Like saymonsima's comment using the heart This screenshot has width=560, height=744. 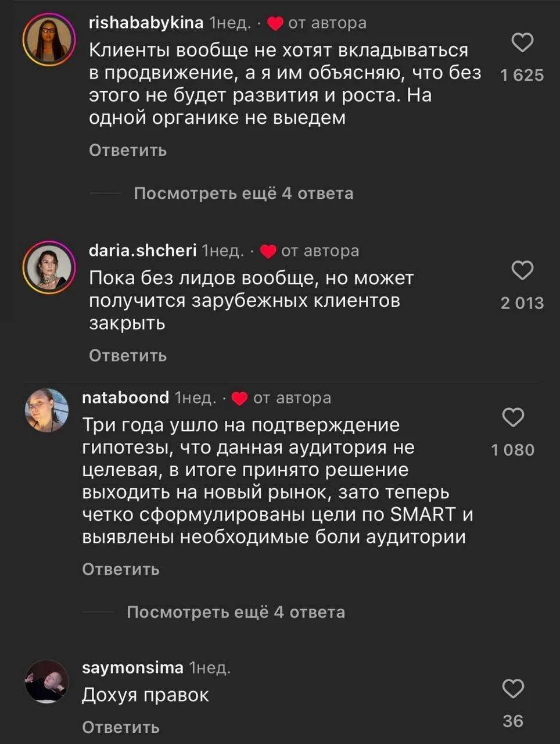[x=513, y=689]
